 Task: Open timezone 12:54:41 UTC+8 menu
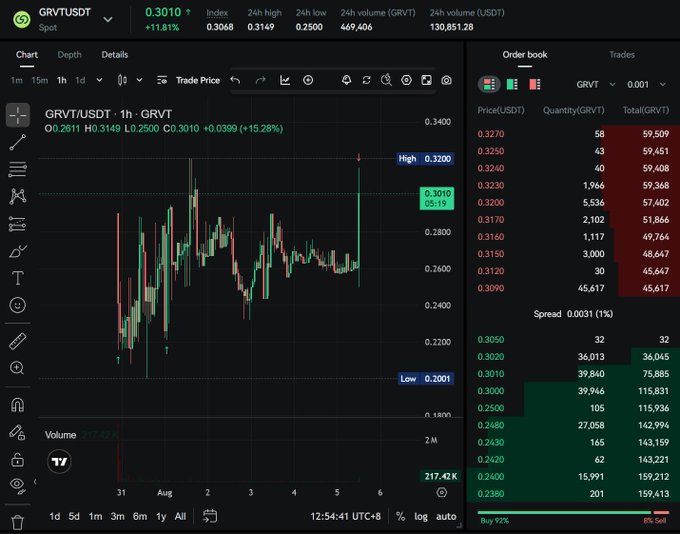345,516
